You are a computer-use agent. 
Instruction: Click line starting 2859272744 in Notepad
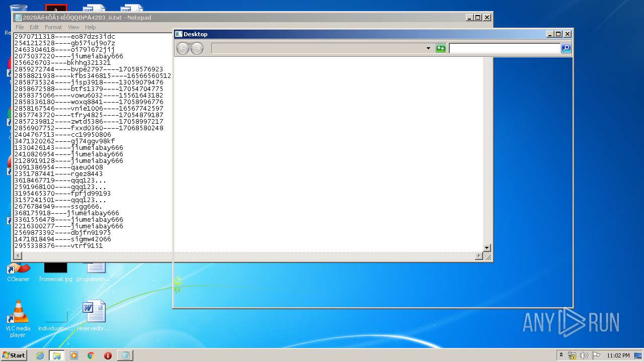coord(89,69)
